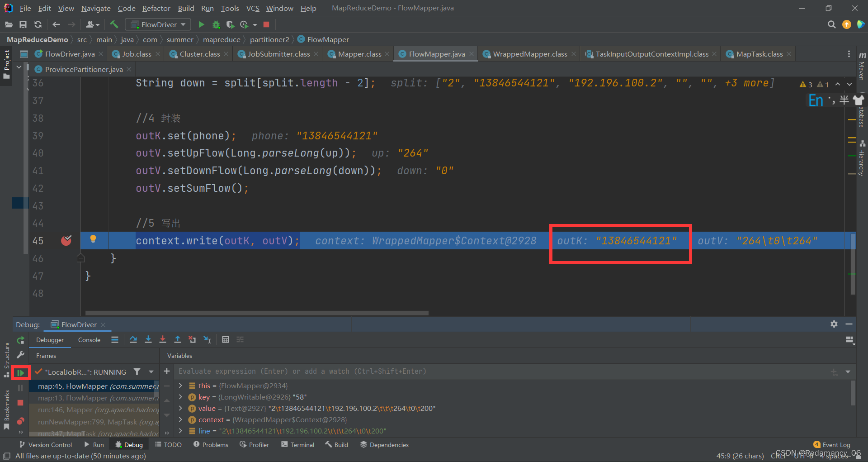Image resolution: width=868 pixels, height=462 pixels.
Task: Open the Debug panel settings gear
Action: 834,324
